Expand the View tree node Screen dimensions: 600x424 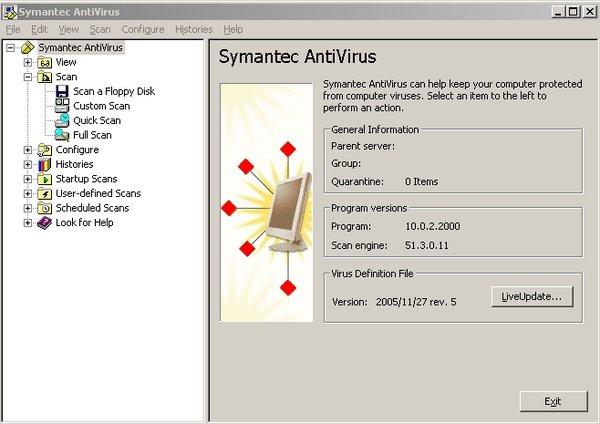click(x=28, y=62)
